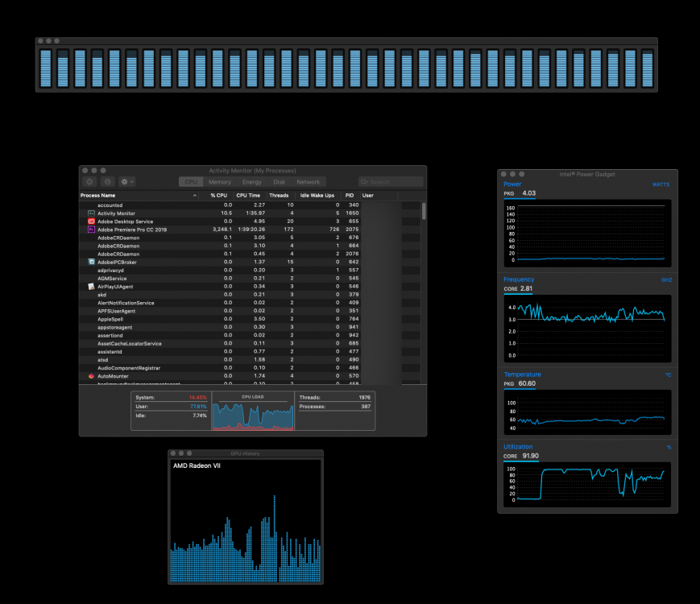Select the AlertNotificationService row
Image resolution: width=700 pixels, height=604 pixels.
click(x=250, y=303)
